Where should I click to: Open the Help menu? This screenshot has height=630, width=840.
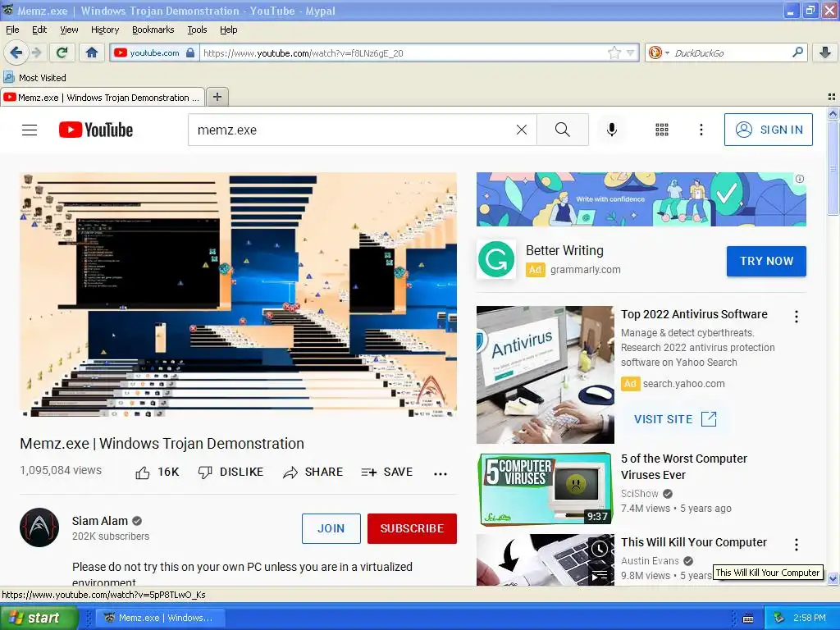(228, 30)
